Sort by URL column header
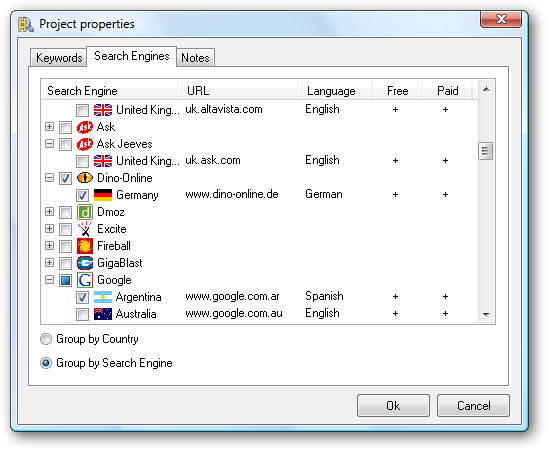Image resolution: width=547 pixels, height=450 pixels. (241, 91)
